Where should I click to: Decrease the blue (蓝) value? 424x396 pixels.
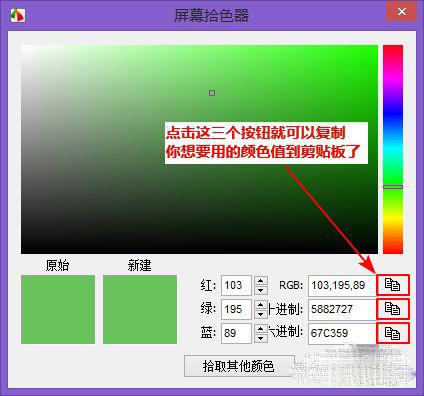click(x=261, y=338)
